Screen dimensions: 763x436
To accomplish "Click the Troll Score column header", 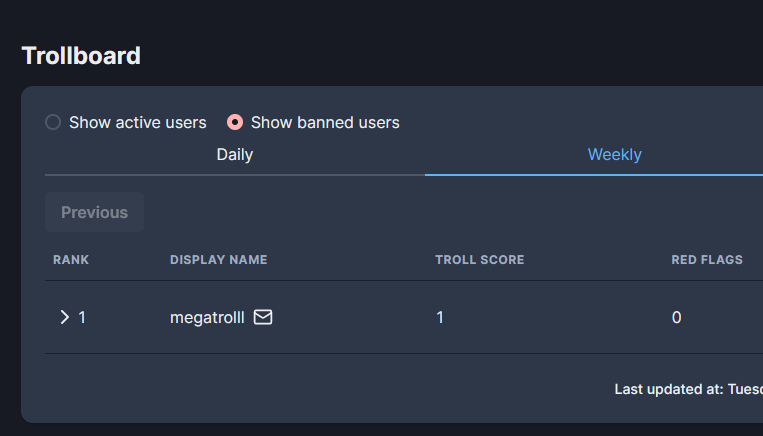I will coord(480,260).
